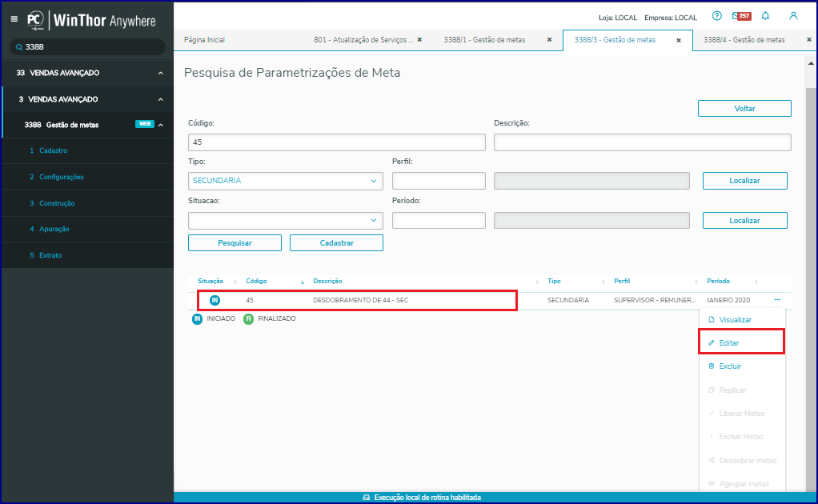
Task: Click the WEB badge on Gestão de metas
Action: tap(145, 124)
